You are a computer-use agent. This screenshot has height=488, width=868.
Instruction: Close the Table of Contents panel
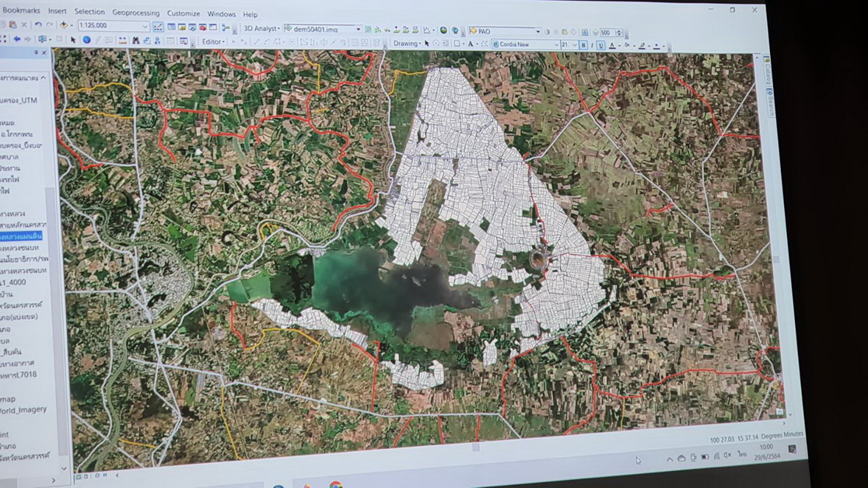pos(44,53)
